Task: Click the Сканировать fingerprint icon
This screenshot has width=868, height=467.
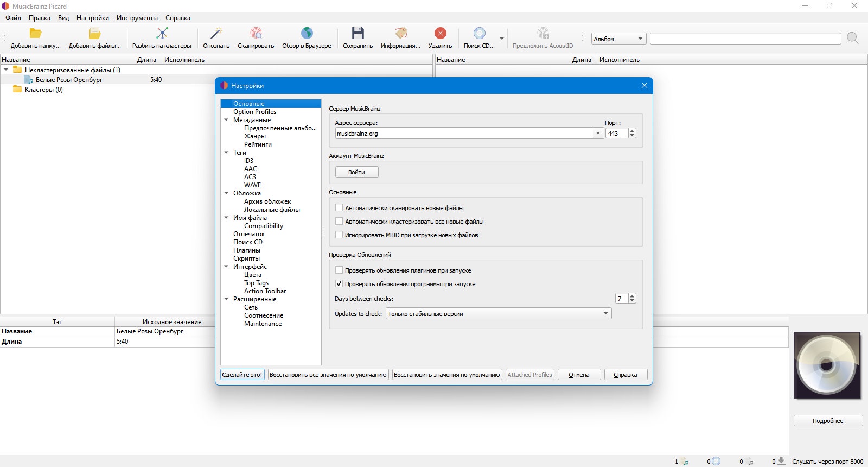Action: pyautogui.click(x=256, y=33)
